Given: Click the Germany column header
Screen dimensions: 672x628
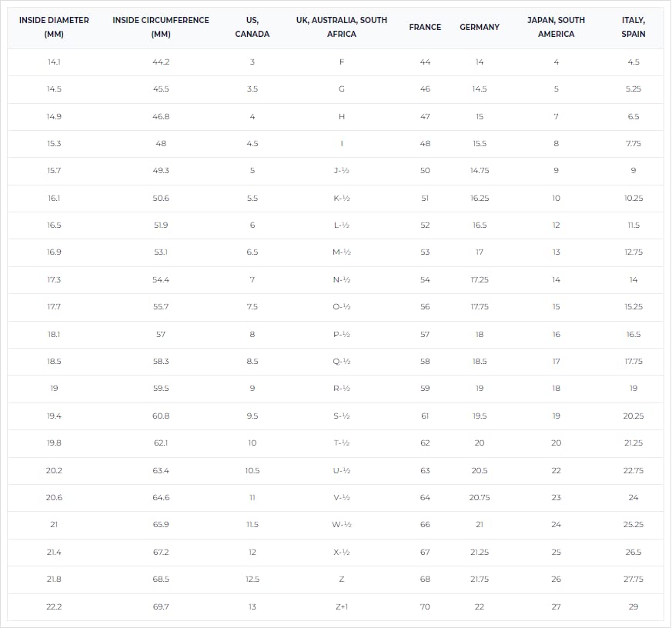Looking at the screenshot, I should pyautogui.click(x=480, y=27).
